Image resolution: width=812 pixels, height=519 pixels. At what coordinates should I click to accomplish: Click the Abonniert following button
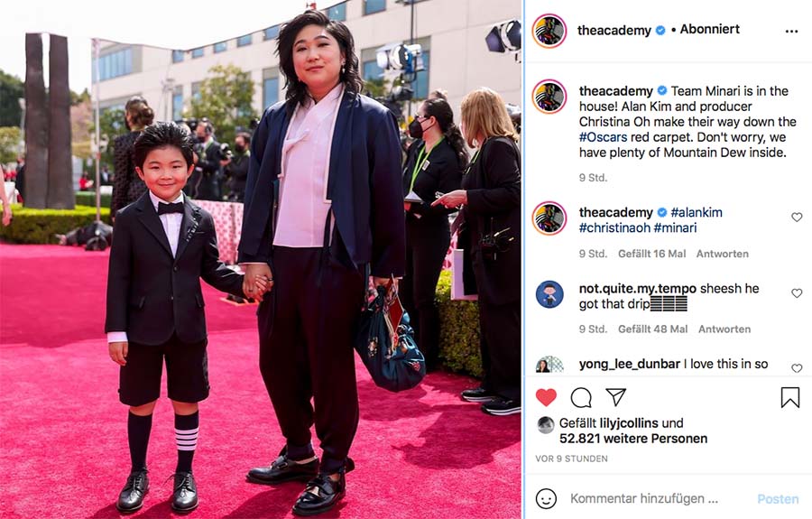pos(709,30)
